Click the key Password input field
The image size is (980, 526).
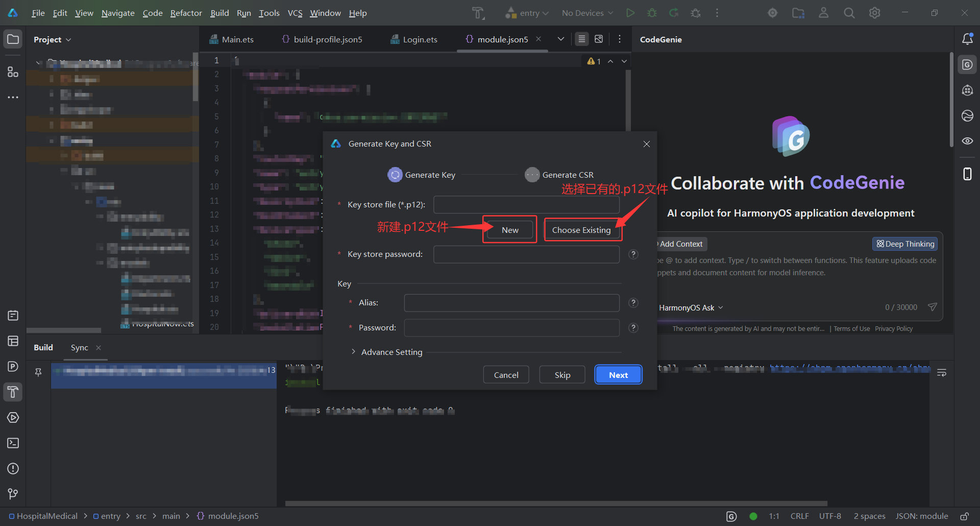coord(511,328)
